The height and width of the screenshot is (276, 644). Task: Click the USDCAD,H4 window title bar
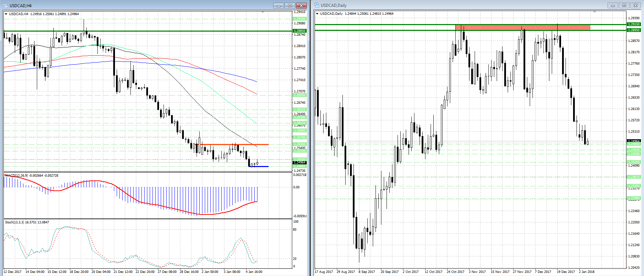[138, 5]
